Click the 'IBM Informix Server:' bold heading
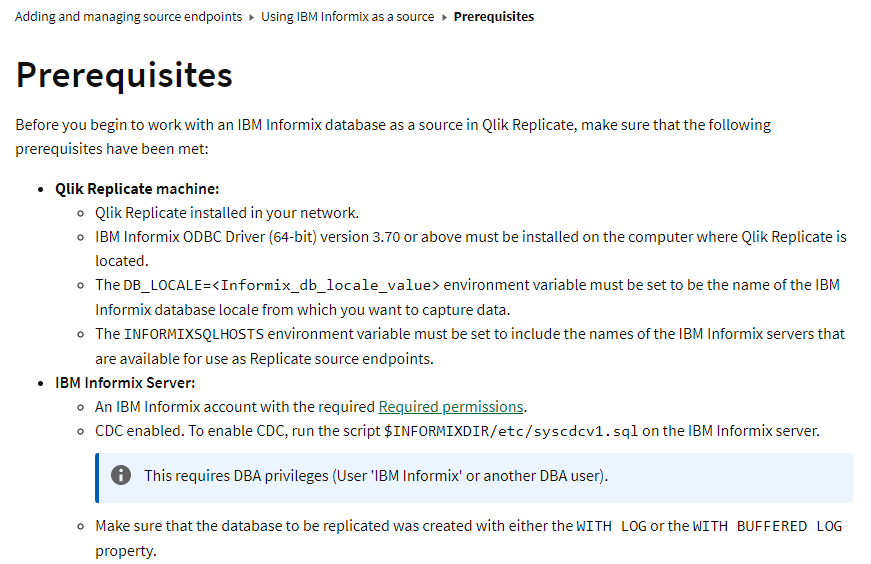Screen dimensions: 871x564 coord(124,383)
